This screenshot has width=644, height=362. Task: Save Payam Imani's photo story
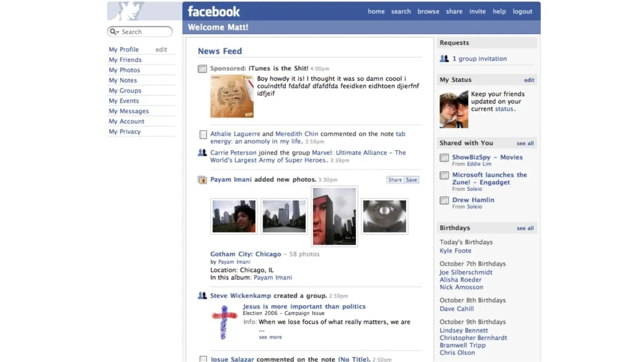411,180
